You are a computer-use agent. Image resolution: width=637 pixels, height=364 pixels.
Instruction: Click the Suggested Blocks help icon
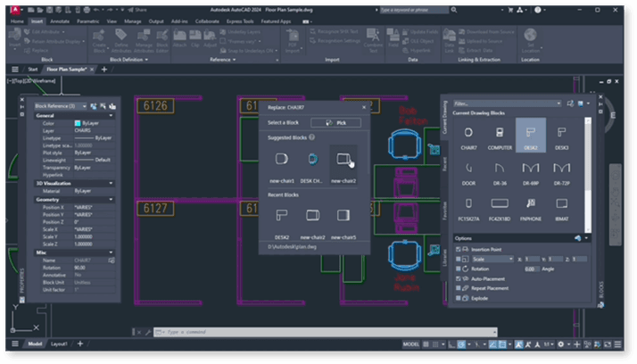(311, 137)
